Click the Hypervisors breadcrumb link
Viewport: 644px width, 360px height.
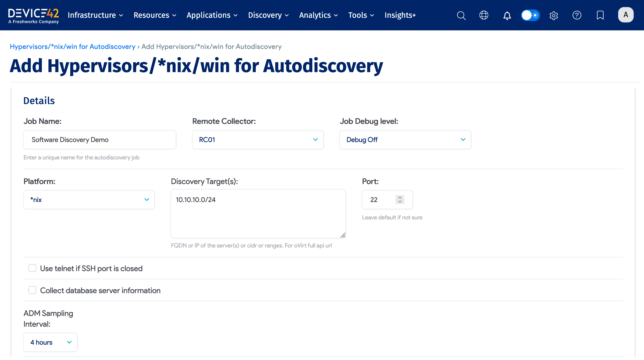73,46
